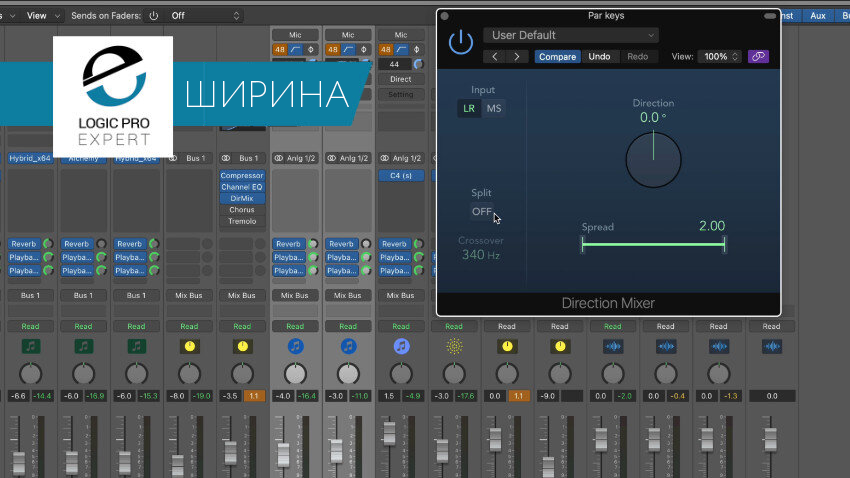Click the purple link icon in plugin header
850x478 pixels.
[x=758, y=56]
